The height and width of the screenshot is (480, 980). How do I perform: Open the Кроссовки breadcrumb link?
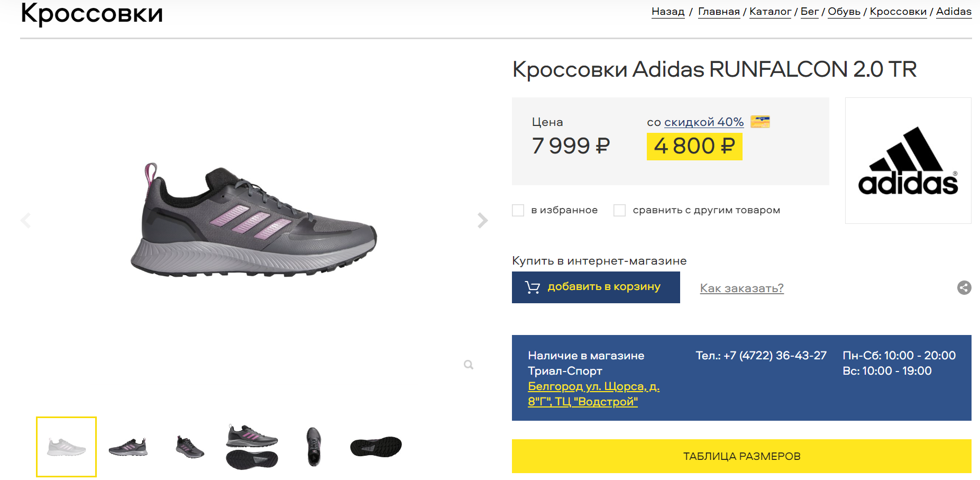(897, 11)
